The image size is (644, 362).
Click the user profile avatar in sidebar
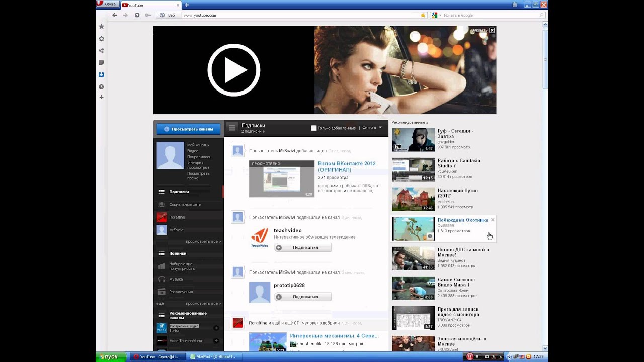point(170,155)
